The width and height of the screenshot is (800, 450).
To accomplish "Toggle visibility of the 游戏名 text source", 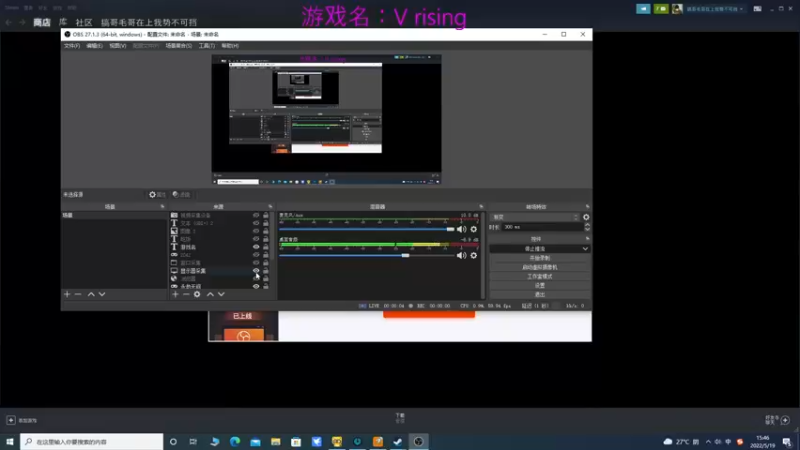I will tap(256, 247).
